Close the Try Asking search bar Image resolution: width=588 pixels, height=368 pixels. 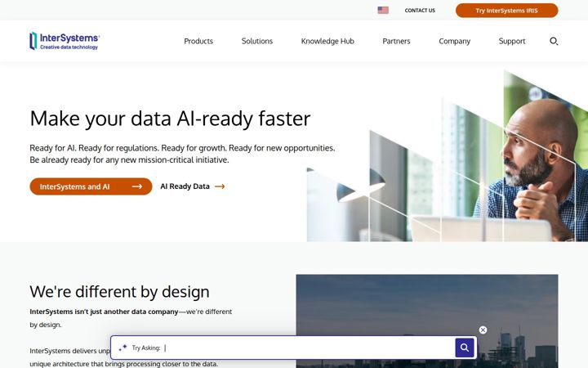483,330
